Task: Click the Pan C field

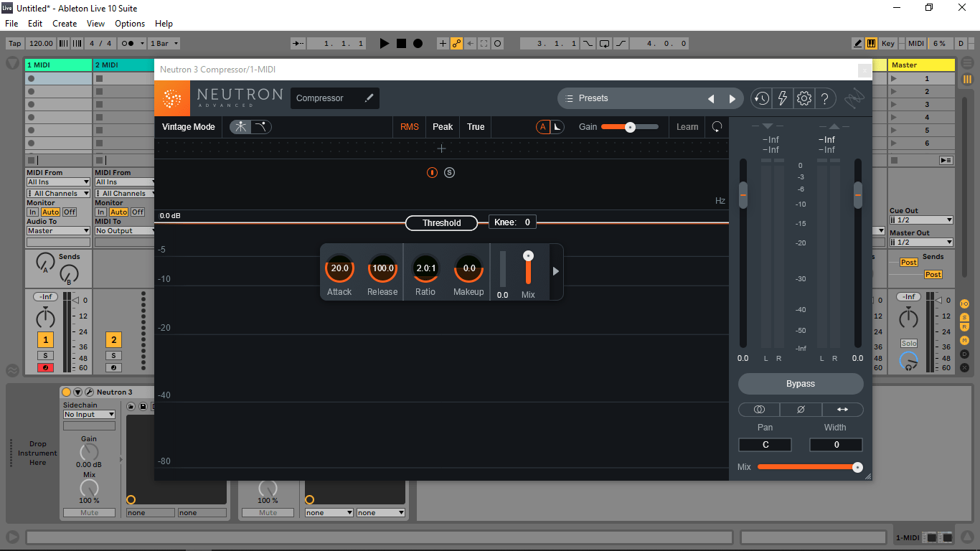Action: [765, 445]
